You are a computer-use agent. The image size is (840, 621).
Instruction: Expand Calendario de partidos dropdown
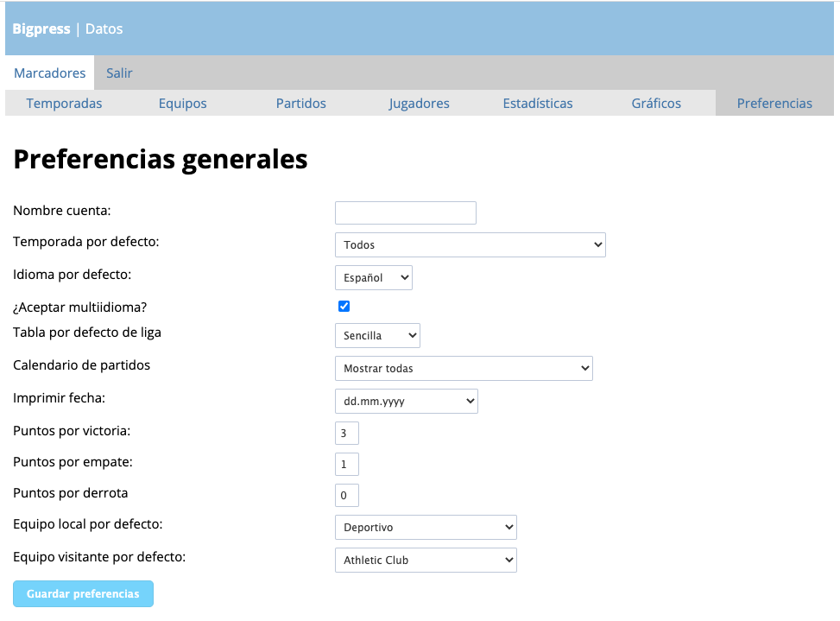coord(464,368)
